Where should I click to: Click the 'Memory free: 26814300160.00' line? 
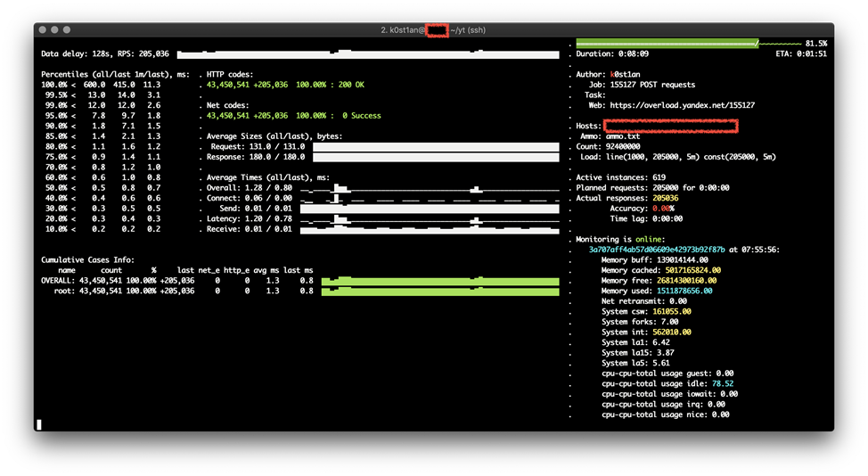(x=659, y=281)
